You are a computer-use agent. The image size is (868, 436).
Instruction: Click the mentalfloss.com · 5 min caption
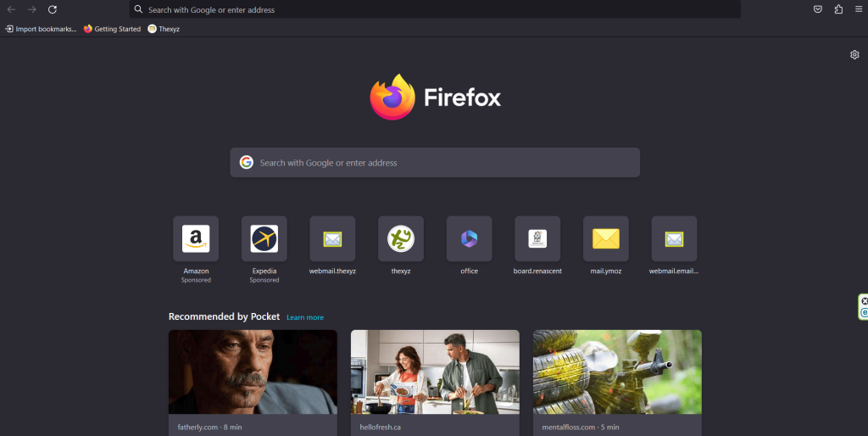pyautogui.click(x=581, y=428)
